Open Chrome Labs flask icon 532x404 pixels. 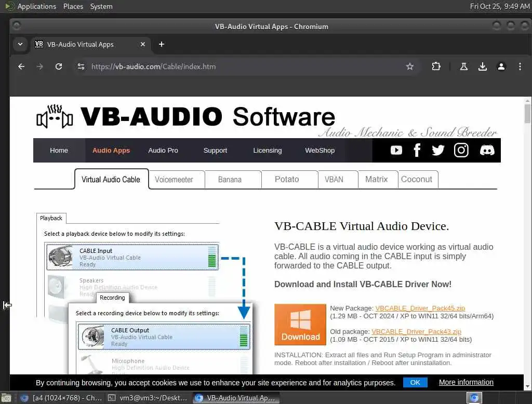464,66
